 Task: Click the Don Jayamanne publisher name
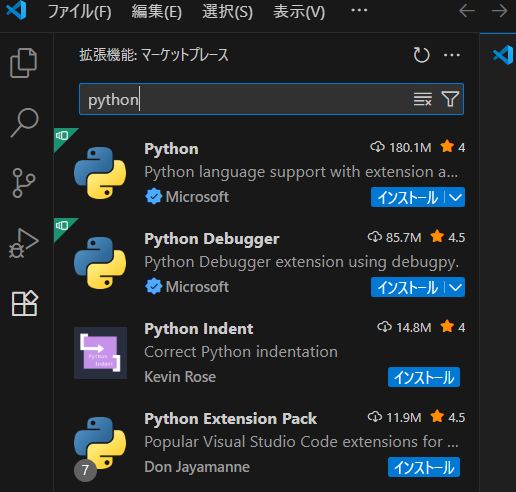click(x=197, y=467)
